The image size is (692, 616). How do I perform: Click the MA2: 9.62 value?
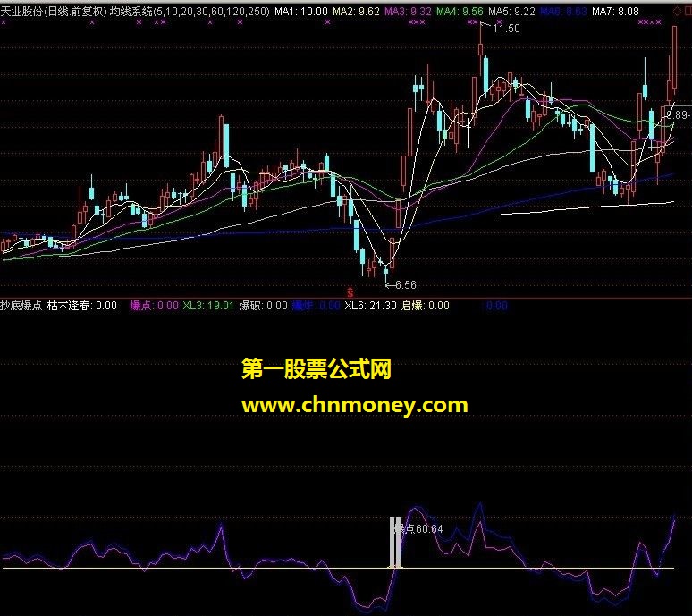click(356, 12)
